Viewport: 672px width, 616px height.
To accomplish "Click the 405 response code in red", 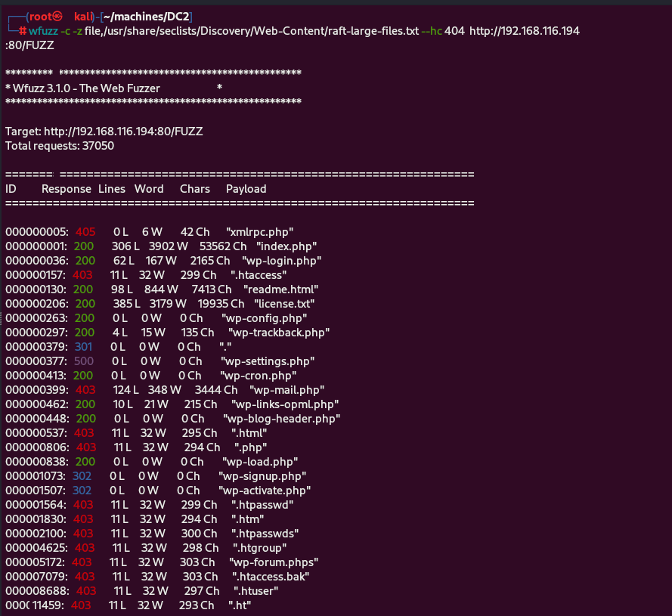I will [x=85, y=232].
